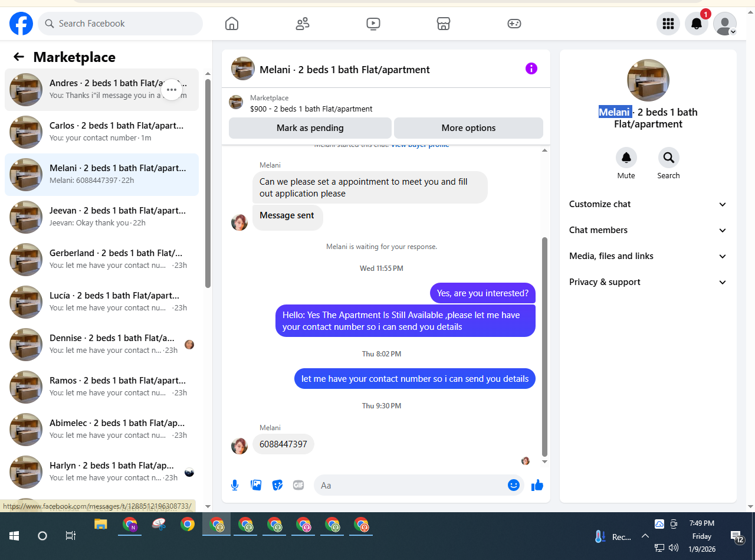The image size is (755, 560).
Task: Open Task View on taskbar
Action: pos(71,536)
